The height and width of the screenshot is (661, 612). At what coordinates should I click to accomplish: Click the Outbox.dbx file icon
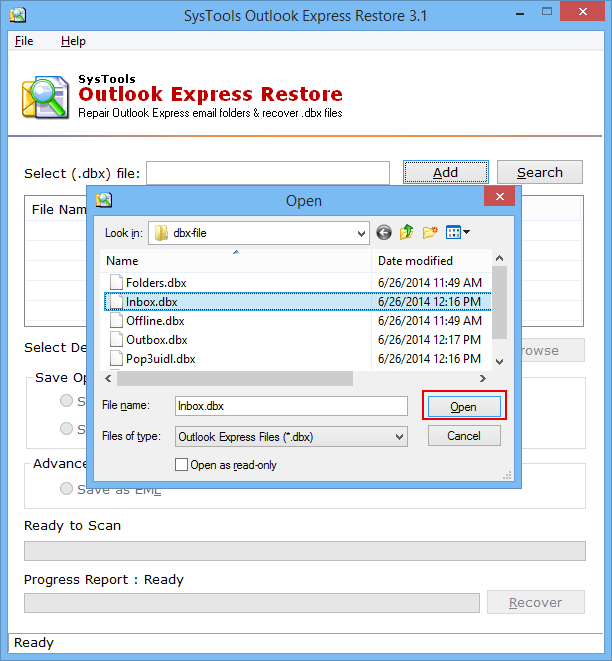pyautogui.click(x=116, y=339)
